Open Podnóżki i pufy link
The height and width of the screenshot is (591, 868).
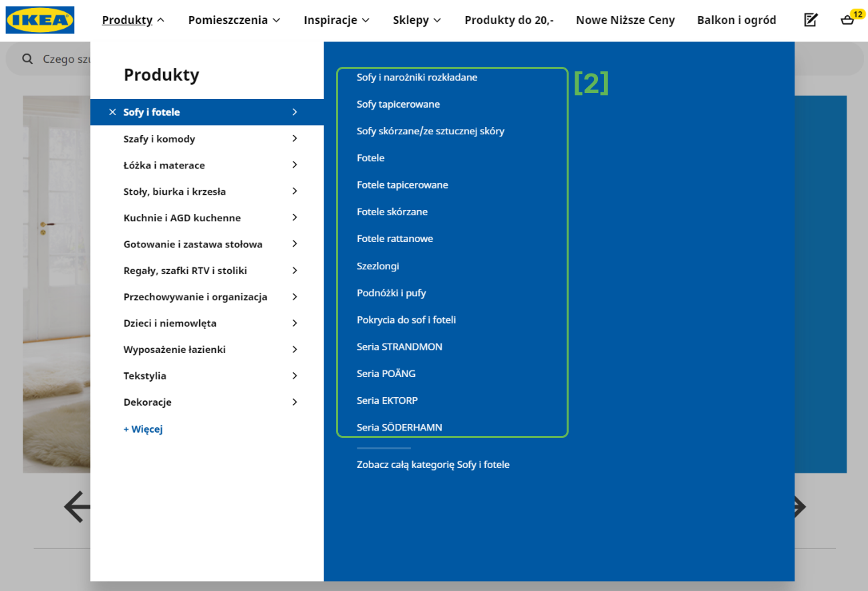[392, 293]
